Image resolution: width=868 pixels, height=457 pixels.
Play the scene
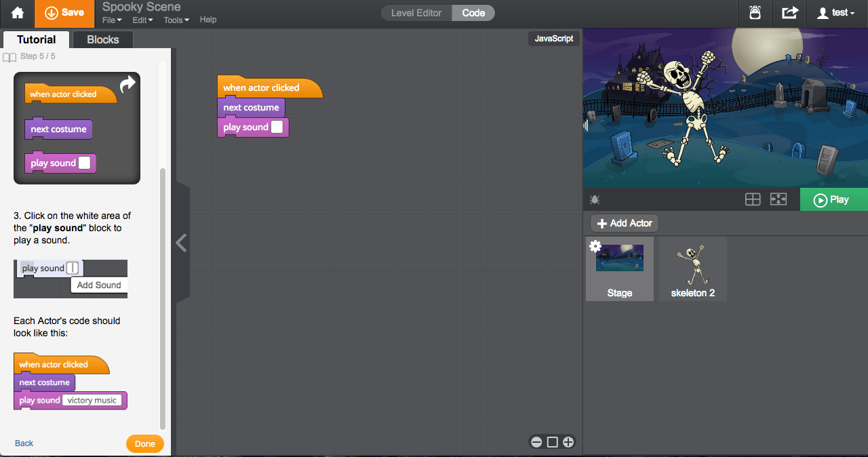[x=834, y=199]
